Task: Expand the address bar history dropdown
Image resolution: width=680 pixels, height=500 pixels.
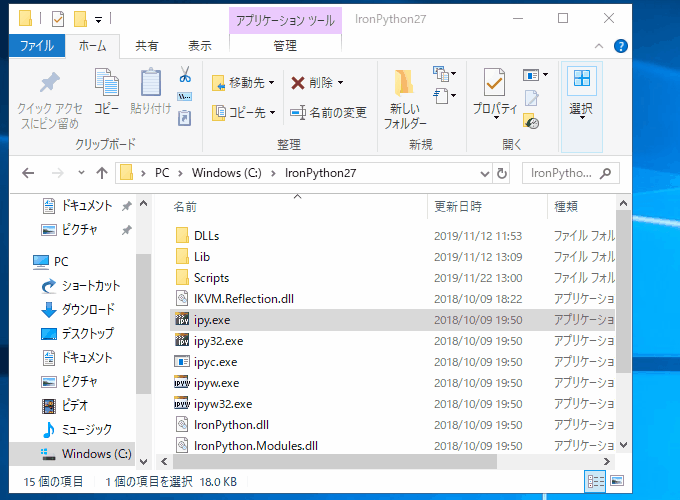Action: (485, 173)
